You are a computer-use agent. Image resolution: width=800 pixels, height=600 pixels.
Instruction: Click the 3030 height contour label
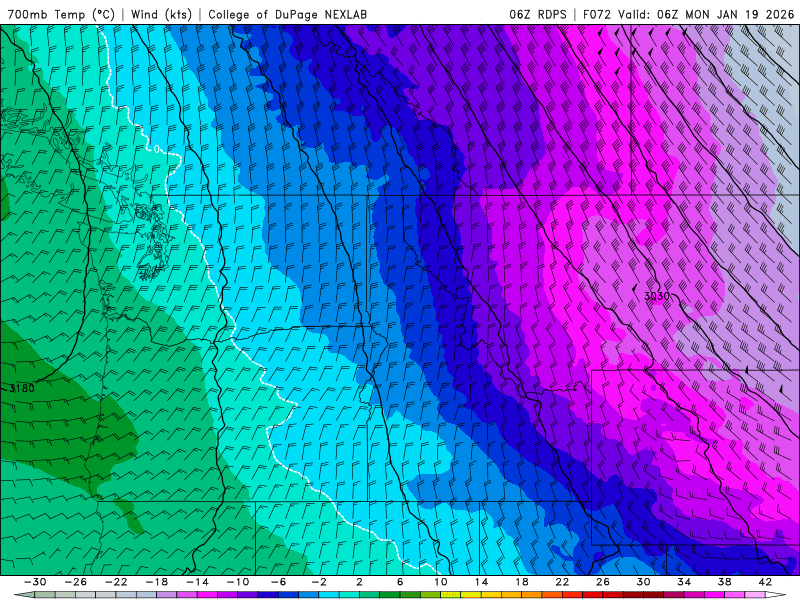click(657, 296)
